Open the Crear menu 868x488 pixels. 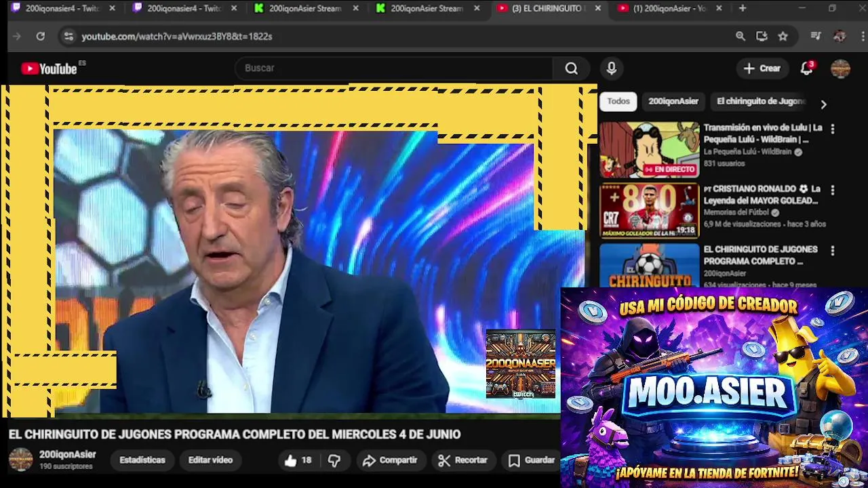pos(762,68)
